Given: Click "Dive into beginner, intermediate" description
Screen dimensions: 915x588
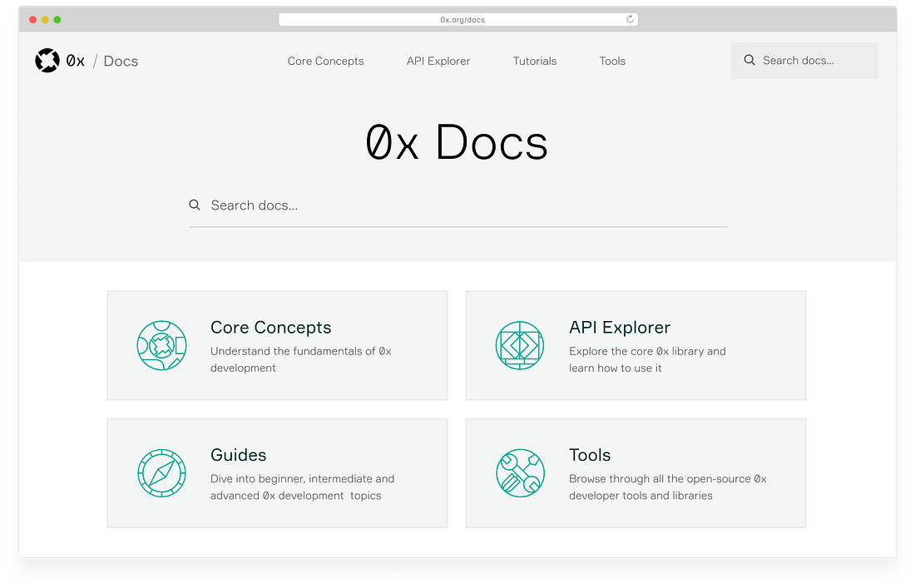Looking at the screenshot, I should (x=302, y=487).
